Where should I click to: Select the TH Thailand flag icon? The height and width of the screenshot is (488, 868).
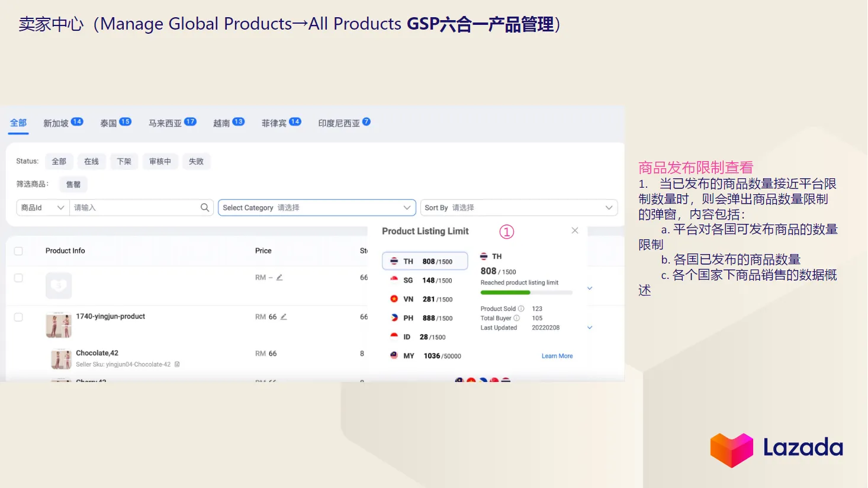tap(394, 261)
